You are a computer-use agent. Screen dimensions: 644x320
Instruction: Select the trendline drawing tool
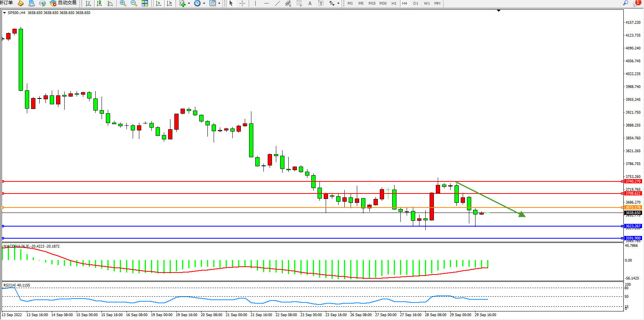(x=277, y=4)
